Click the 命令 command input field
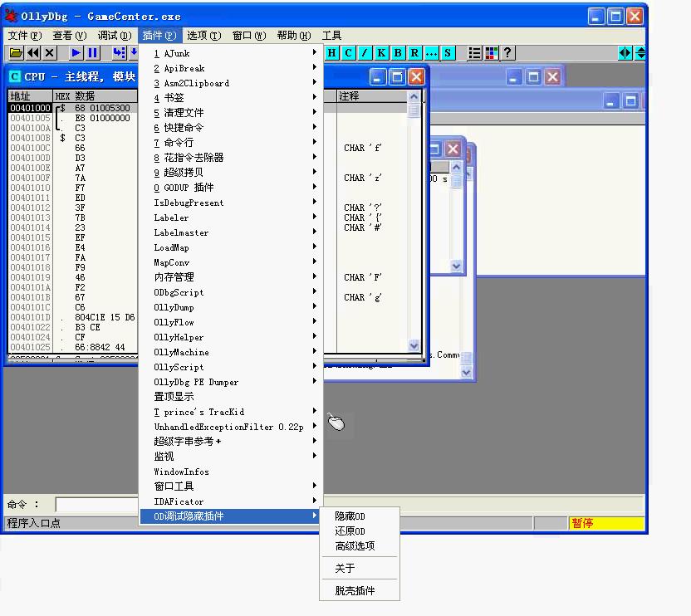This screenshot has height=616, width=691. pyautogui.click(x=97, y=505)
